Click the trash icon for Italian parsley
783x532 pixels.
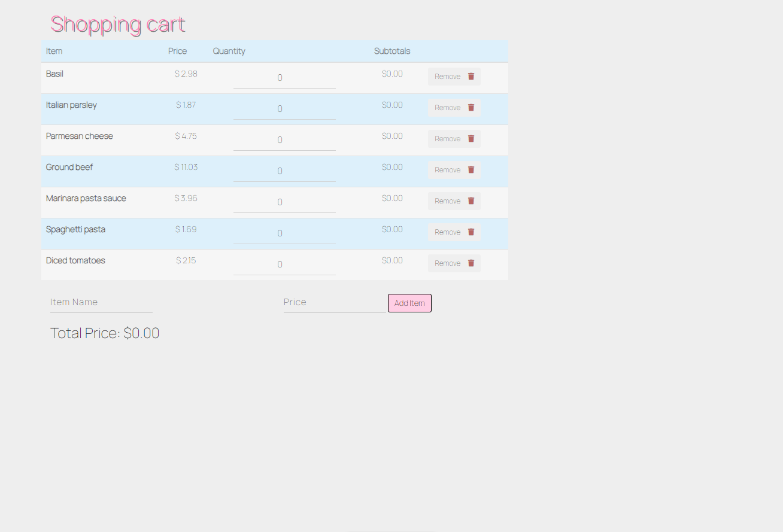click(x=471, y=107)
